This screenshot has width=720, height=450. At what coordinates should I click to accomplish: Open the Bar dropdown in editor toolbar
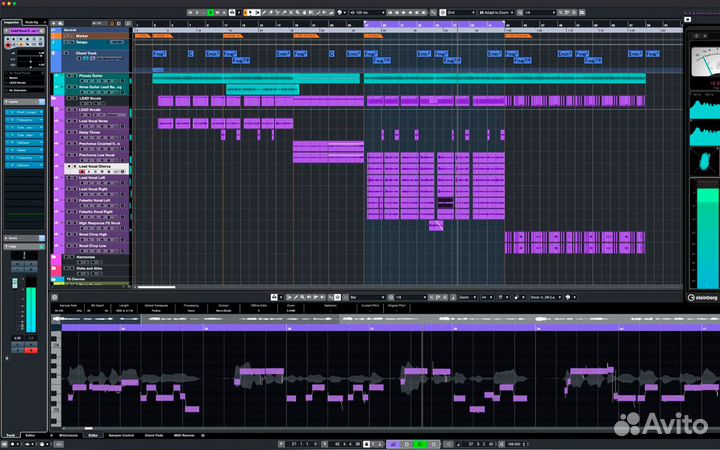coord(366,297)
